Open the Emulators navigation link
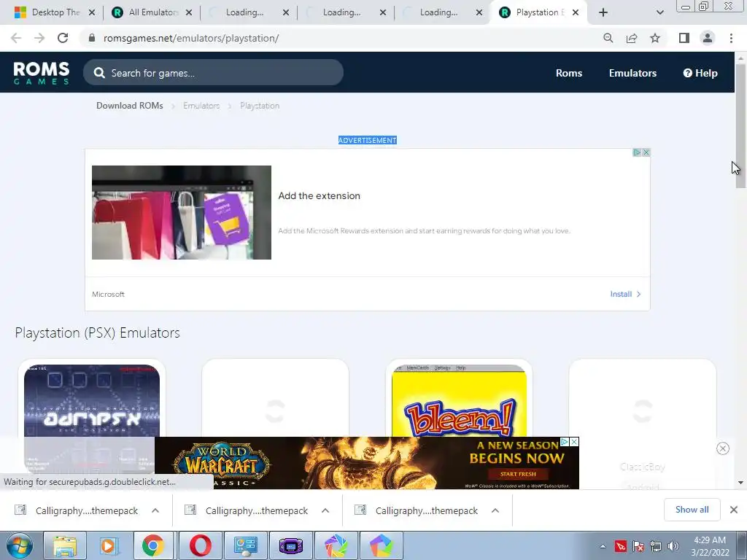The width and height of the screenshot is (747, 560). [632, 73]
